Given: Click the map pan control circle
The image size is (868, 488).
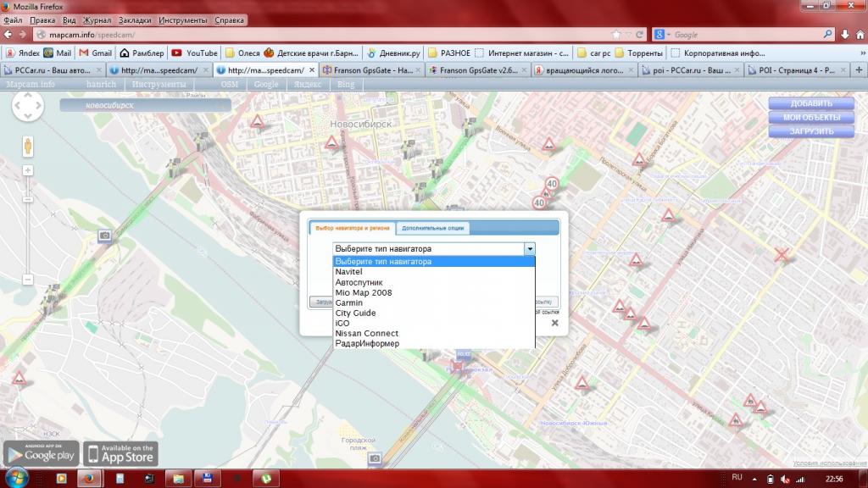Looking at the screenshot, I should [x=27, y=108].
